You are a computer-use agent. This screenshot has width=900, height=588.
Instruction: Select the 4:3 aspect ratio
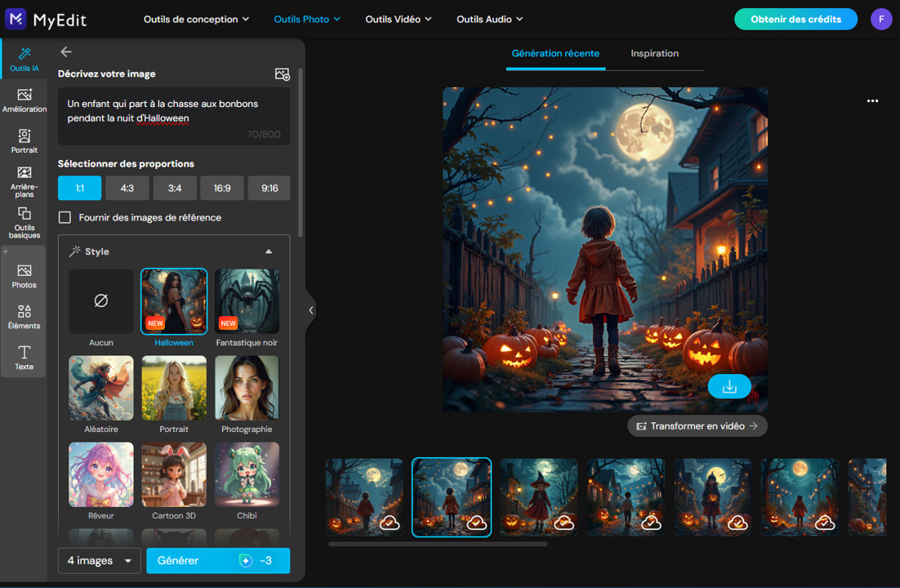[127, 188]
